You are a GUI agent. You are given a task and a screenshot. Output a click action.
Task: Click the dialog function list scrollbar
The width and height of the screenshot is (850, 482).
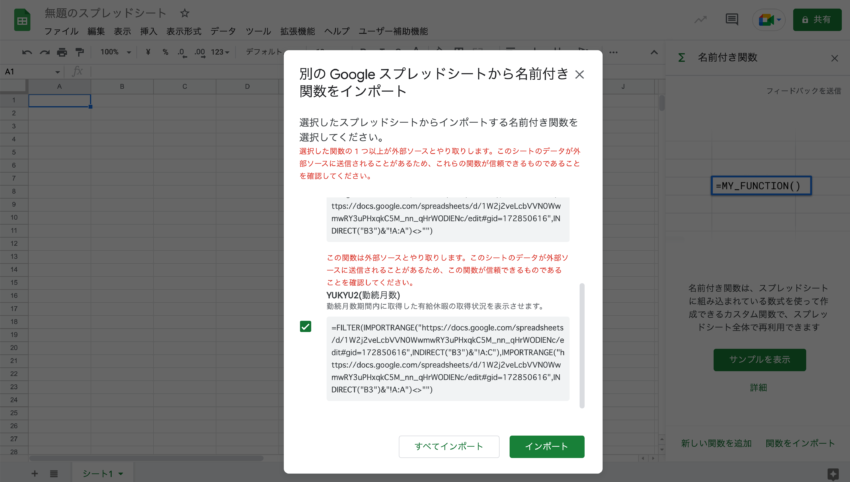582,340
